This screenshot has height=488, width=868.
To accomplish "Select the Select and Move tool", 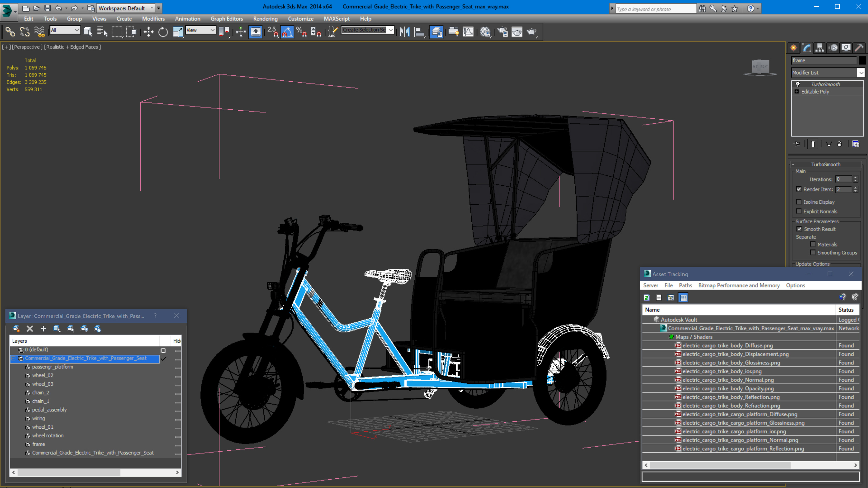I will (x=148, y=32).
